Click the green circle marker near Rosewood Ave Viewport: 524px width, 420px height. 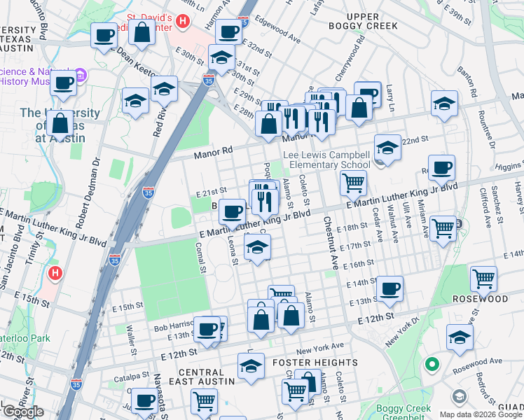pyautogui.click(x=432, y=365)
